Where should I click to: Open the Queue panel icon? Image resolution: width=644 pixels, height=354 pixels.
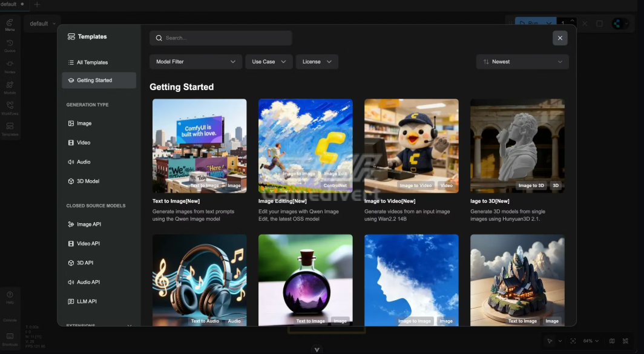pyautogui.click(x=10, y=45)
